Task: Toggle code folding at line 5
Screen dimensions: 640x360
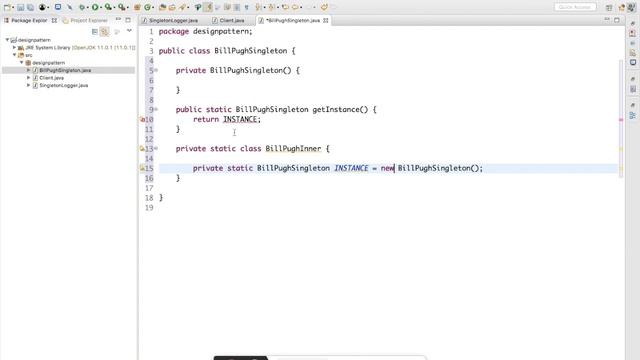Action: click(x=156, y=70)
